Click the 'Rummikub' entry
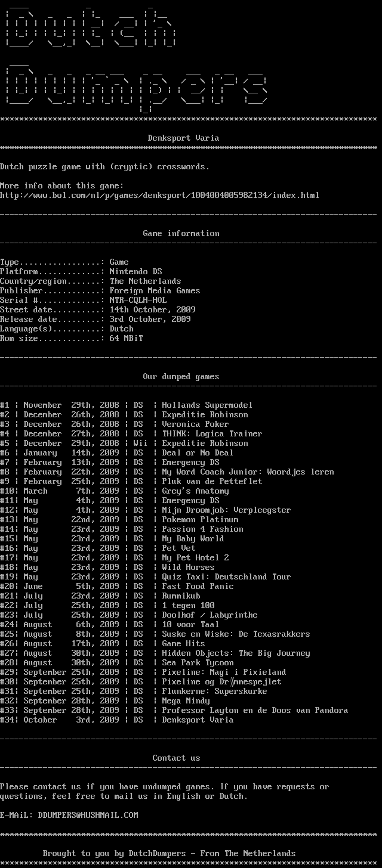 181,596
